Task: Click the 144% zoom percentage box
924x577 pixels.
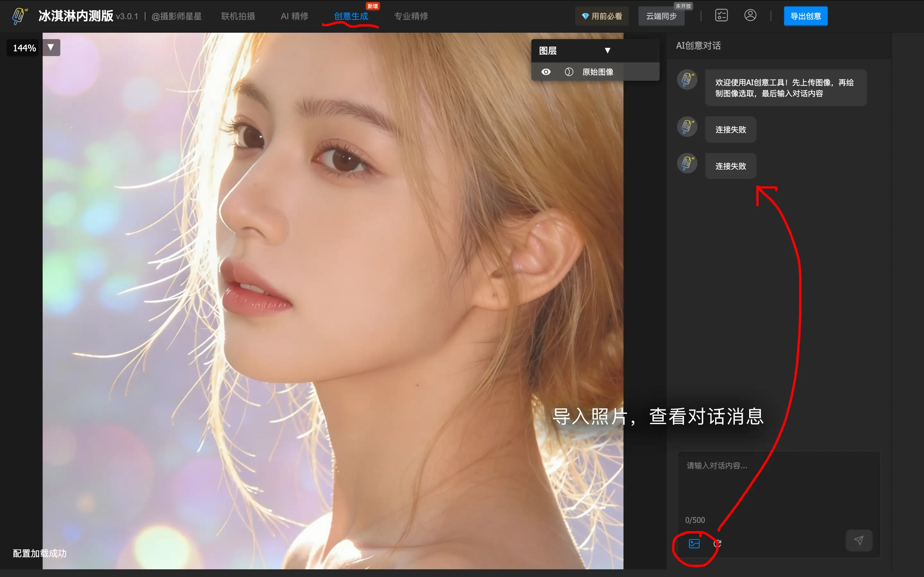Action: (24, 48)
